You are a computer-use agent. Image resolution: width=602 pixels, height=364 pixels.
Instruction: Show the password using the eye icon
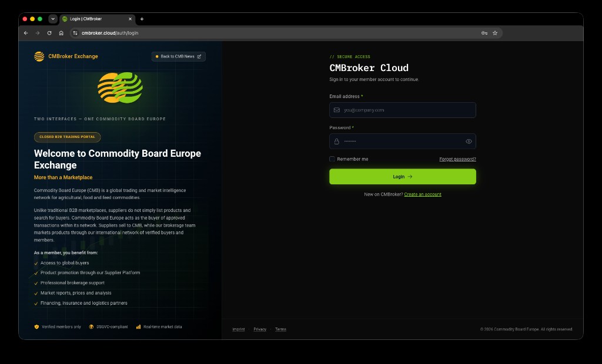tap(469, 141)
